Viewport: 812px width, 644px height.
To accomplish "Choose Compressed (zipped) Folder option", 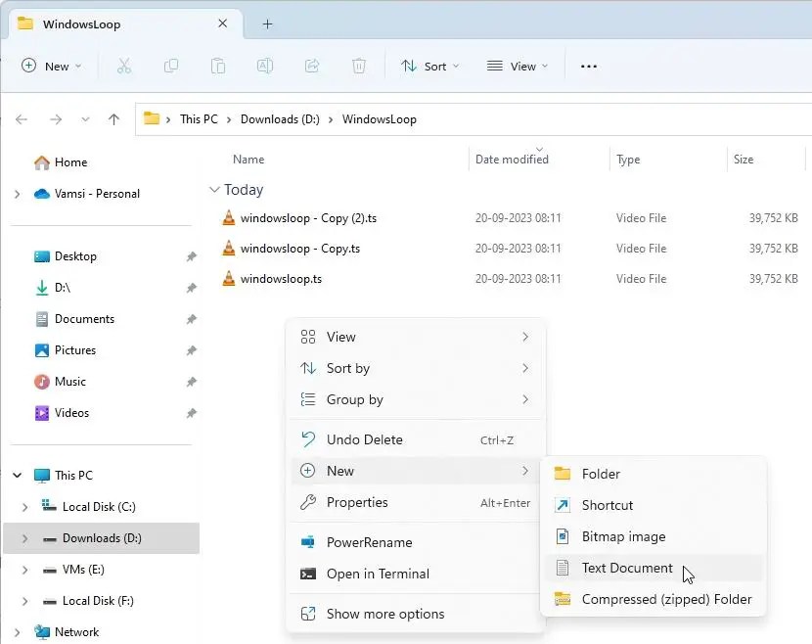I will click(666, 599).
